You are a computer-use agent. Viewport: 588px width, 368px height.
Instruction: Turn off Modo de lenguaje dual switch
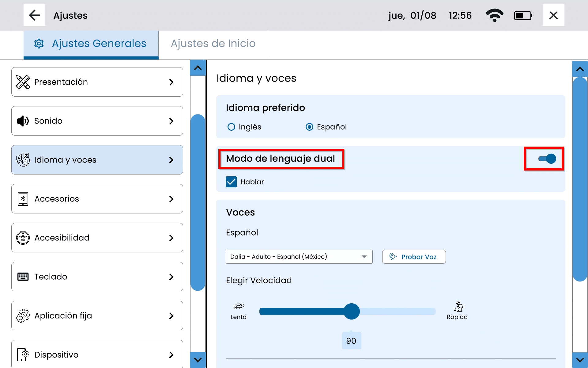point(547,159)
